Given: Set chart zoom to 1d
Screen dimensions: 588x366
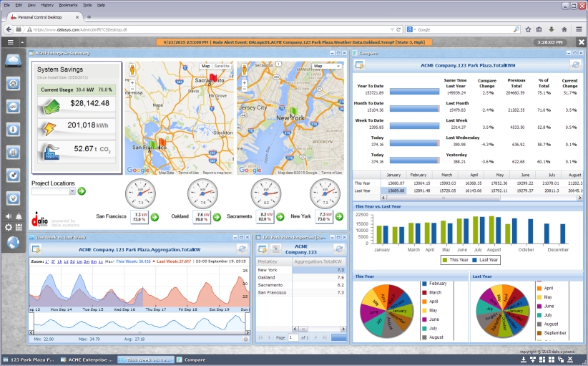Looking at the screenshot, I should [x=66, y=261].
